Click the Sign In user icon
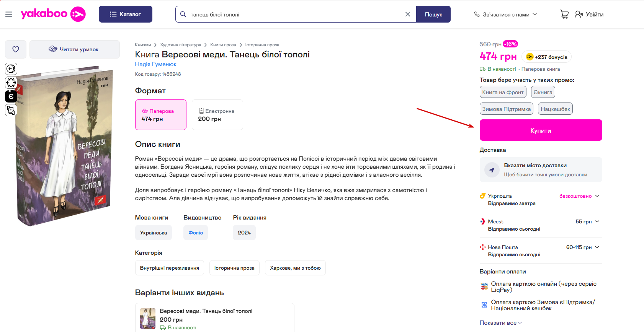This screenshot has width=644, height=332. click(579, 14)
